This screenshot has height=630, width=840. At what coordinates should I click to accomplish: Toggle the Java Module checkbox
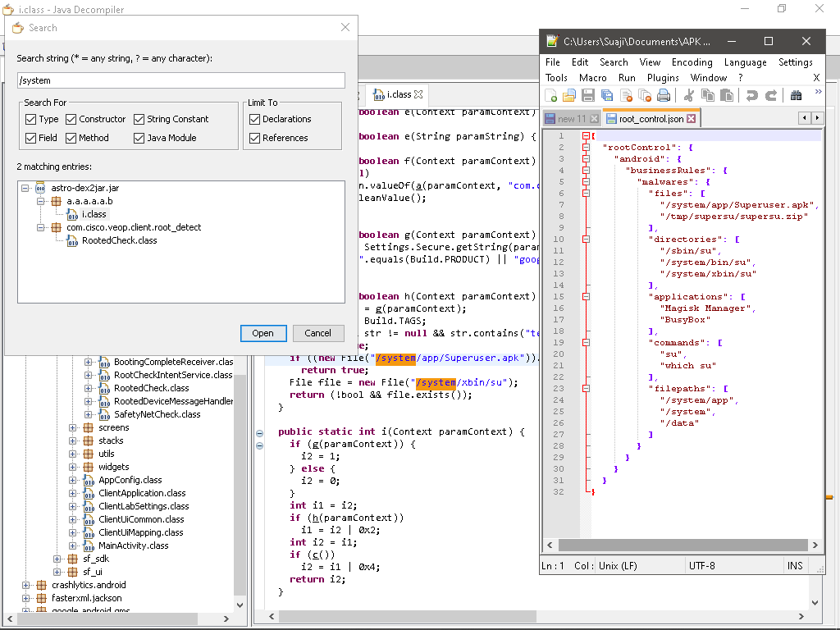[x=139, y=138]
